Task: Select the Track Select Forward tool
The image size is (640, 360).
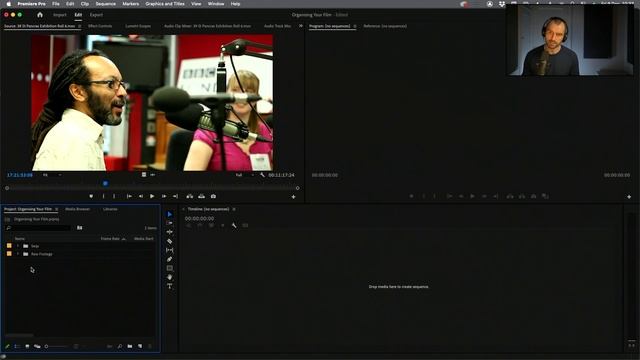Action: click(x=170, y=223)
